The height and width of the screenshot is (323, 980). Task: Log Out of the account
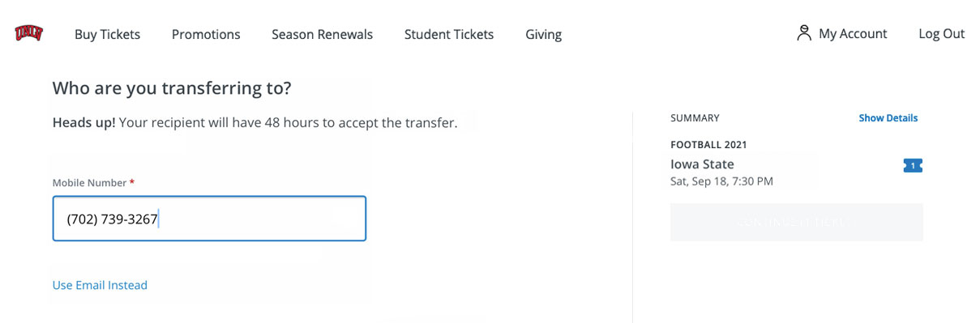pos(941,34)
